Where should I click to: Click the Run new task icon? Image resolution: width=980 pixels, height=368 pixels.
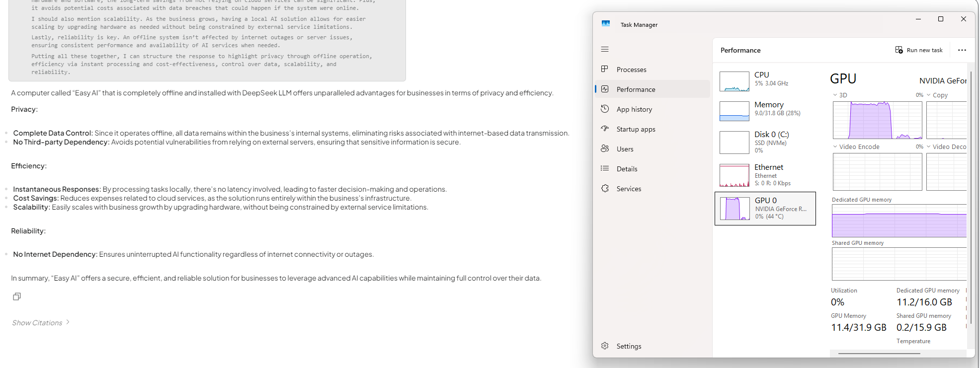pos(899,50)
